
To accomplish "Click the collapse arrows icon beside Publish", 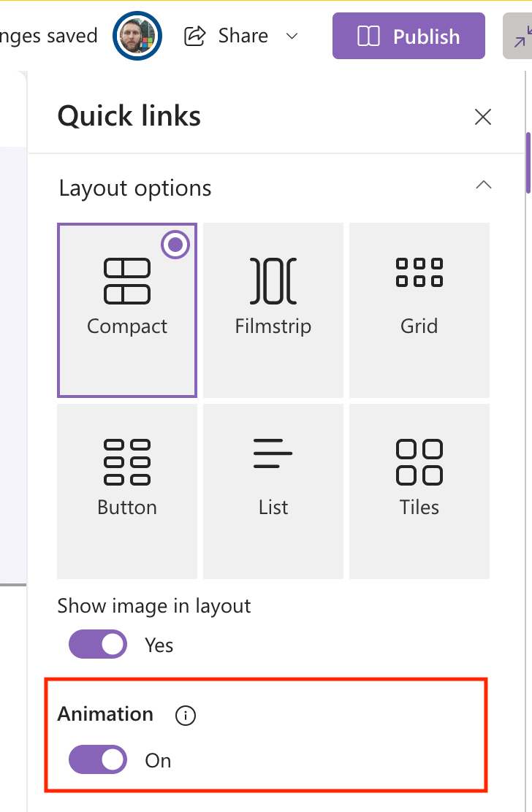I will point(521,37).
